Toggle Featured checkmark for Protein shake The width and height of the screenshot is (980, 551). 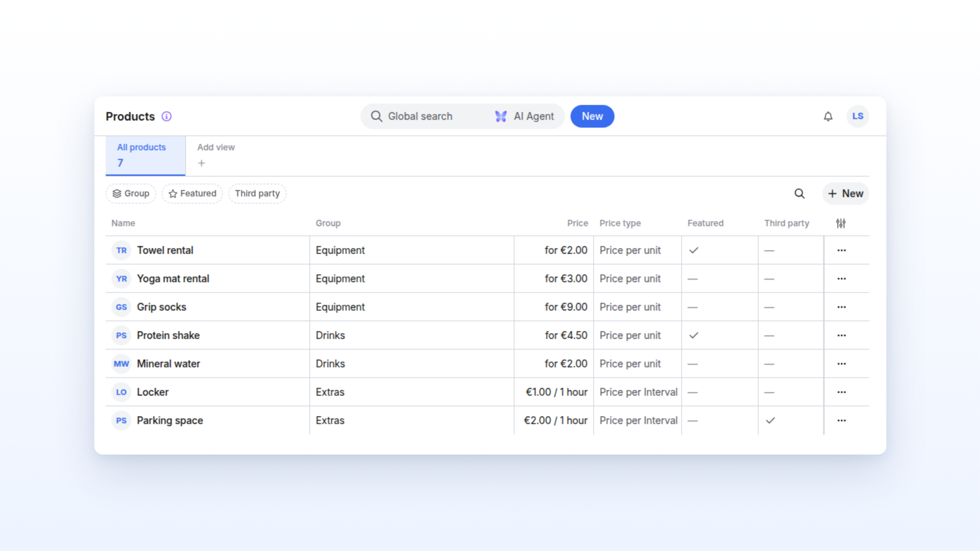694,335
